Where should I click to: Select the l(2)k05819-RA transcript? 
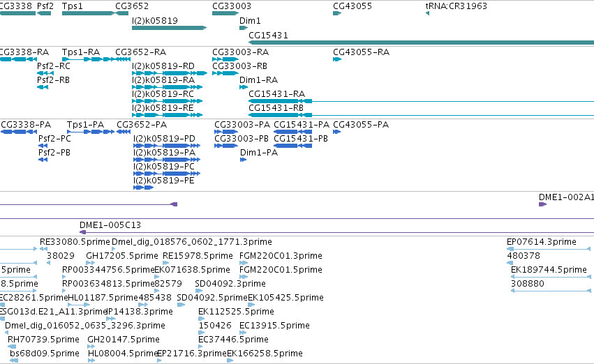pyautogui.click(x=167, y=87)
